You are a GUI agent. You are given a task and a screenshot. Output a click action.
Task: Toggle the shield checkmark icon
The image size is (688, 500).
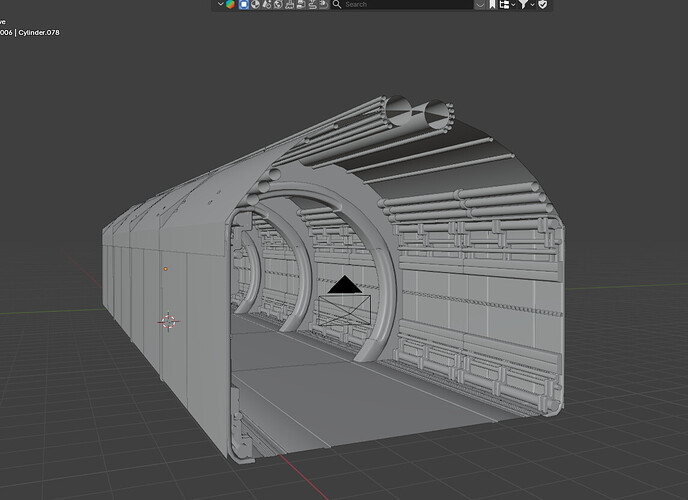point(543,4)
